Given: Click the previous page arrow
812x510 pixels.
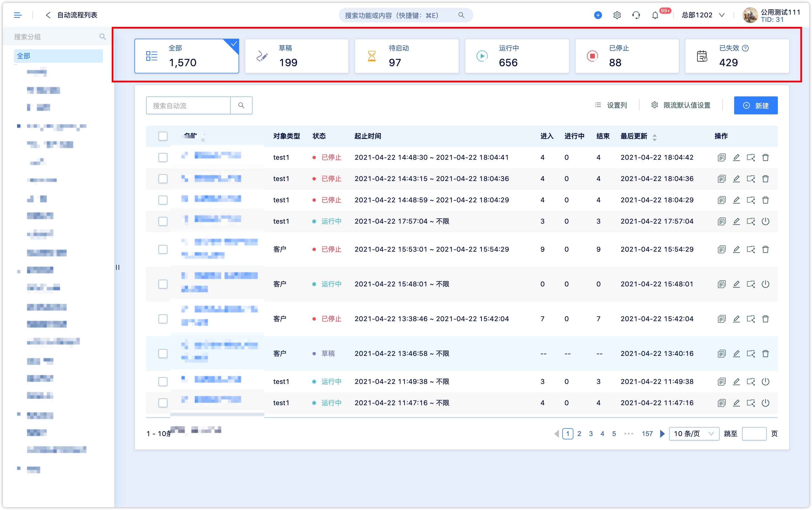Looking at the screenshot, I should (x=556, y=433).
